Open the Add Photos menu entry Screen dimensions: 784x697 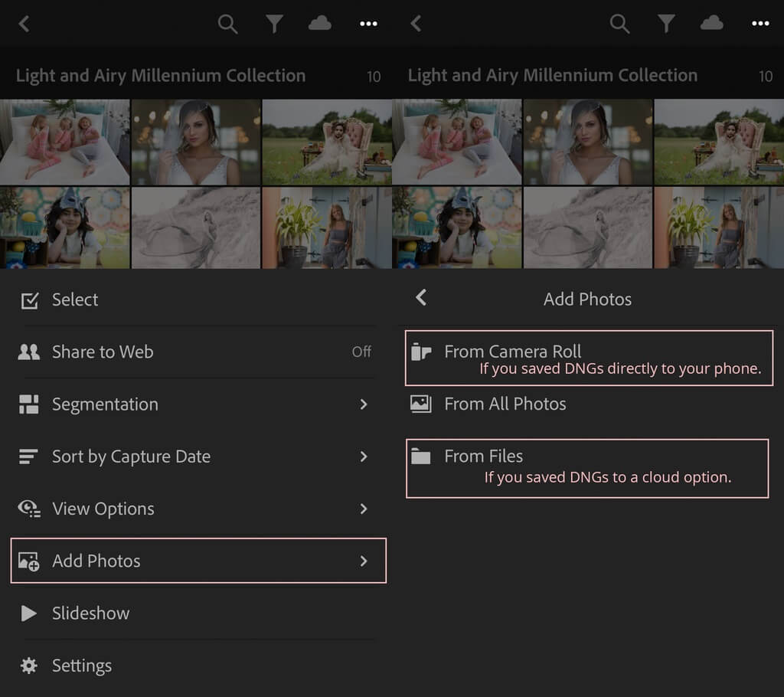point(96,561)
